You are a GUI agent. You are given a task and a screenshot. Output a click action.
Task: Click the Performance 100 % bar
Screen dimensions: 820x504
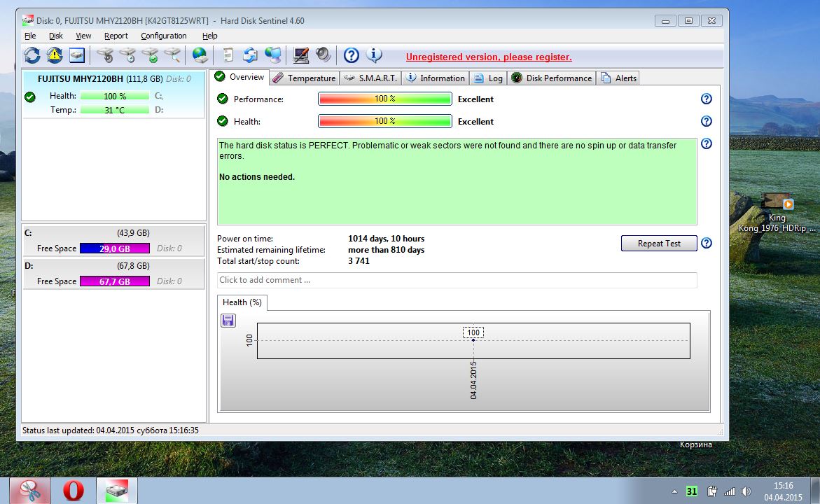tap(385, 99)
